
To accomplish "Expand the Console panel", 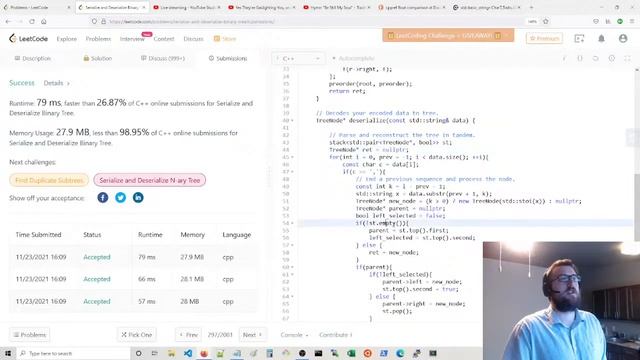I will pyautogui.click(x=294, y=335).
